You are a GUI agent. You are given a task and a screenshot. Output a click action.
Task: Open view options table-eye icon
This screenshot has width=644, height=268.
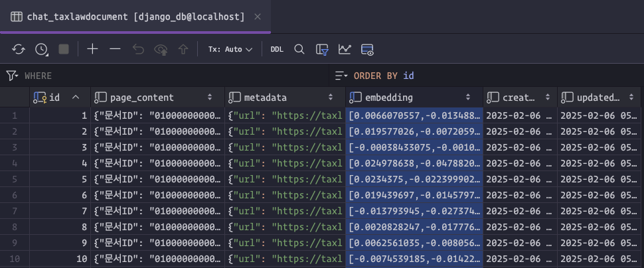coord(367,50)
